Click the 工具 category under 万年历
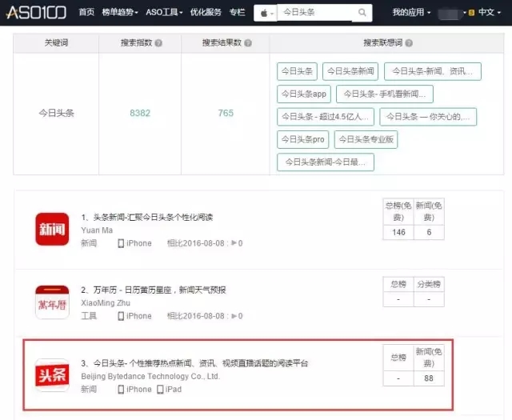This screenshot has height=420, width=512. tap(89, 316)
